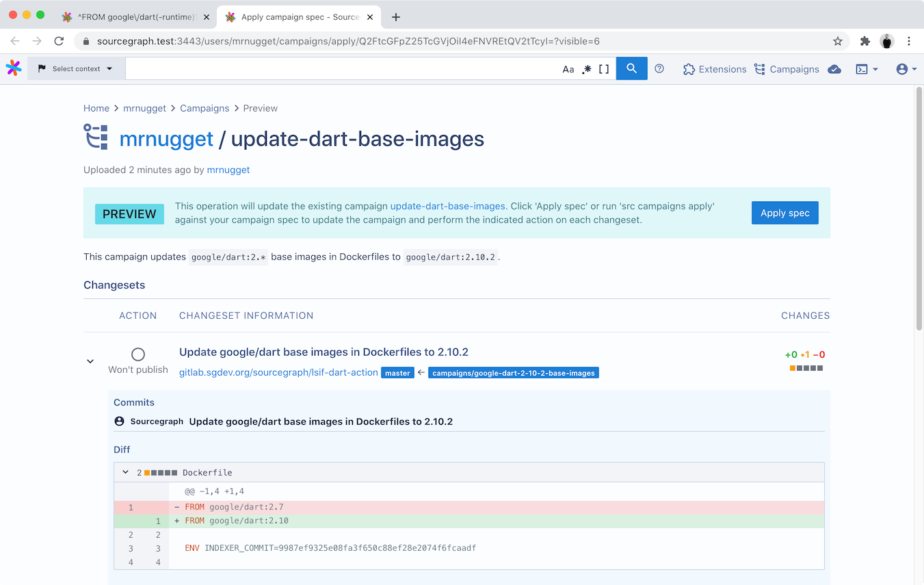
Task: Bookmark this page with the star icon
Action: pyautogui.click(x=838, y=41)
